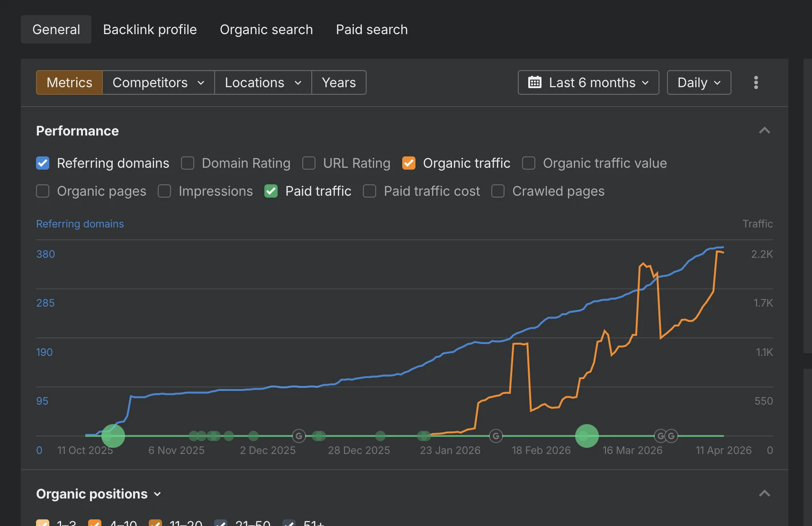Click the Google update marker near 28 Dec 2025
Image resolution: width=812 pixels, height=526 pixels.
[x=299, y=435]
